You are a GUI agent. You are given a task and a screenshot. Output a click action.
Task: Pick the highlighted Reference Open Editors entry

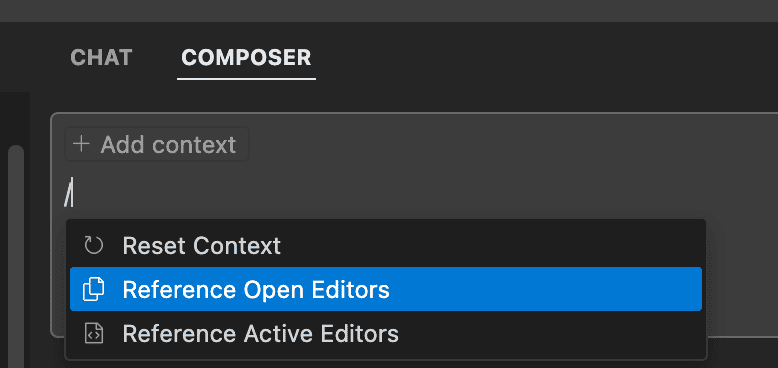[x=386, y=289]
